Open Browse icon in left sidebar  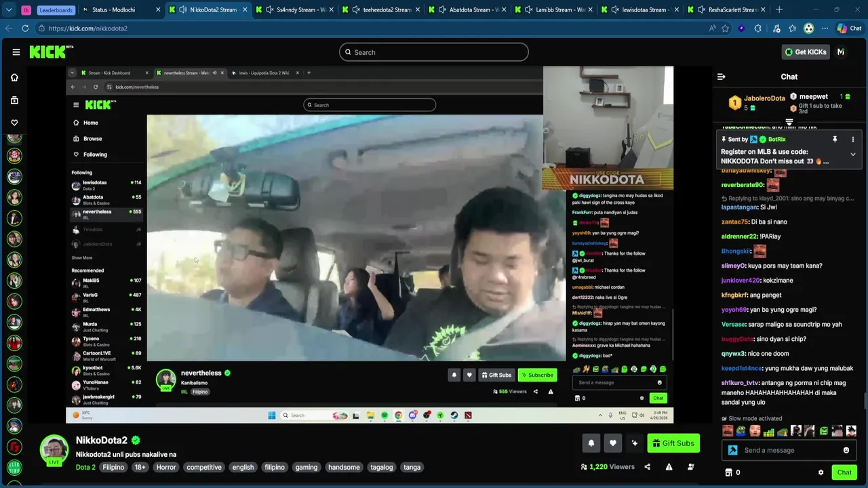(14, 100)
